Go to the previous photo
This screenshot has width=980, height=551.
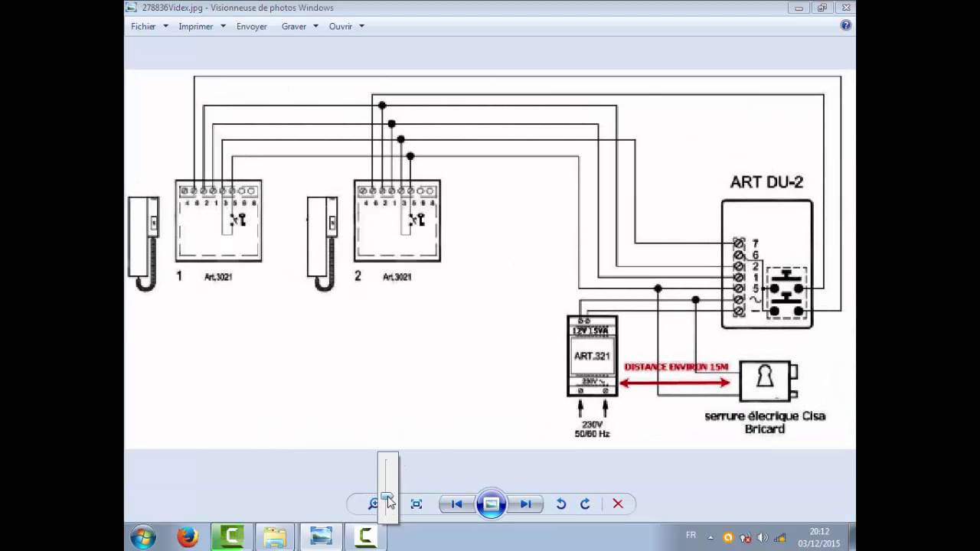[x=456, y=504]
